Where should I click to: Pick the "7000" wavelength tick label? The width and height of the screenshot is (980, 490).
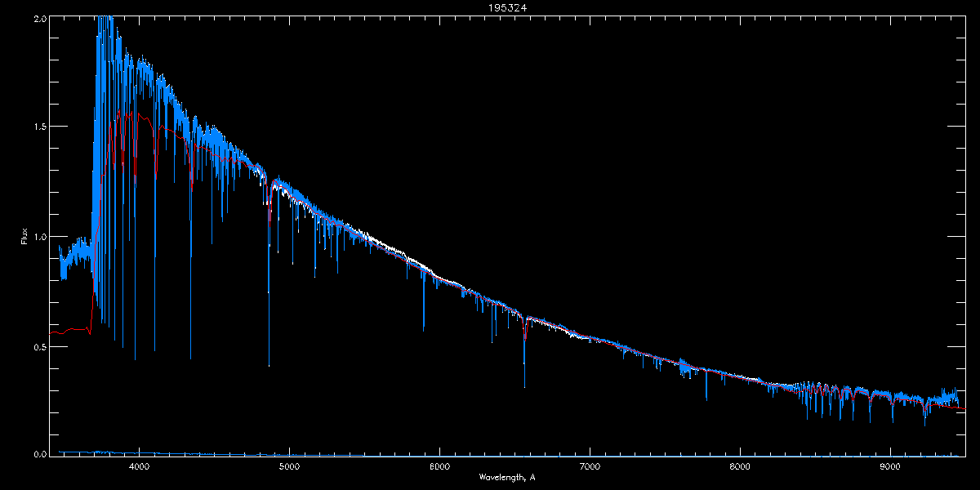tap(590, 467)
